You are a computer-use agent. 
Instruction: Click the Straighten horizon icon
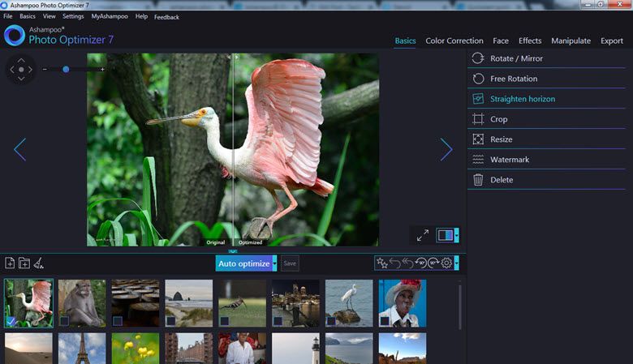click(x=478, y=99)
